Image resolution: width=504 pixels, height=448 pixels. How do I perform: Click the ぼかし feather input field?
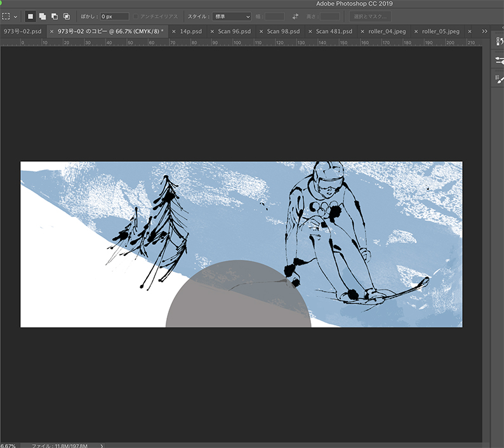pyautogui.click(x=114, y=16)
